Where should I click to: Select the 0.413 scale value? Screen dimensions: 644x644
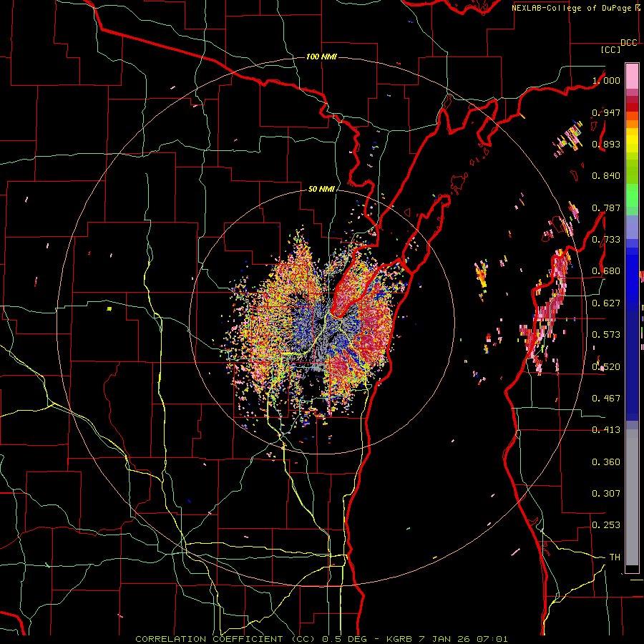pos(606,430)
